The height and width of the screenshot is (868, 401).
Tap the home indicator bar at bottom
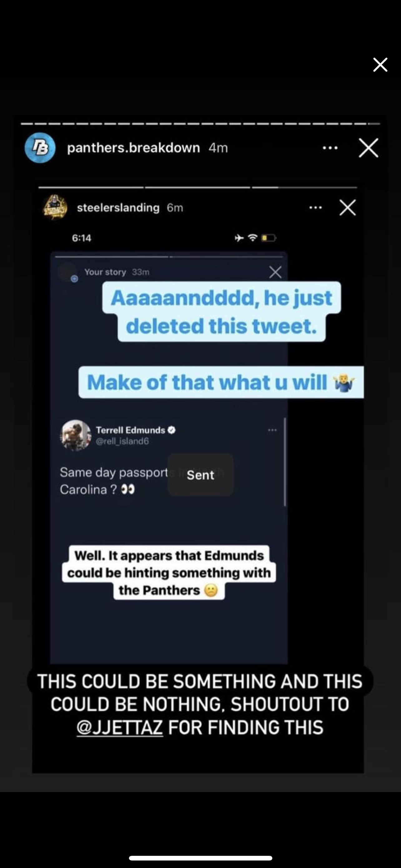tap(200, 856)
